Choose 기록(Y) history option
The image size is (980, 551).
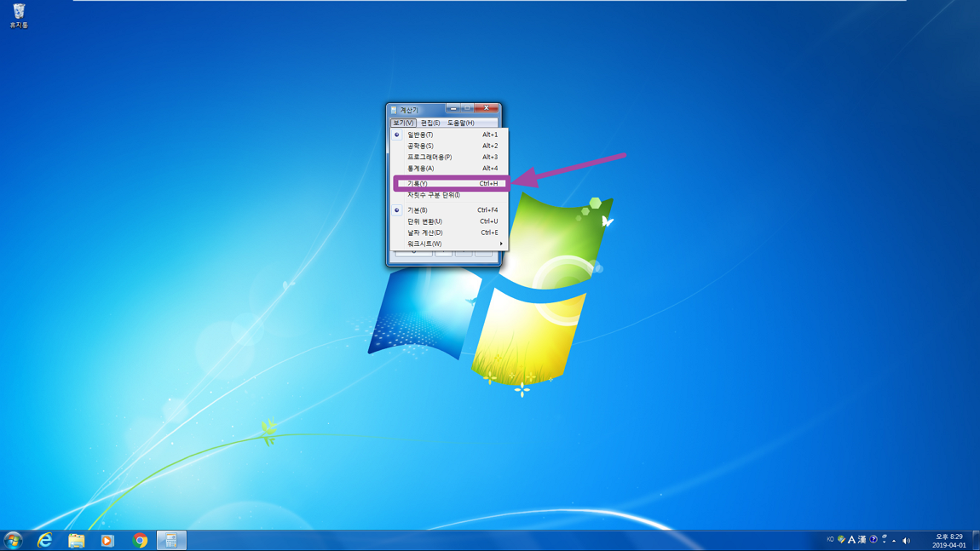point(449,184)
